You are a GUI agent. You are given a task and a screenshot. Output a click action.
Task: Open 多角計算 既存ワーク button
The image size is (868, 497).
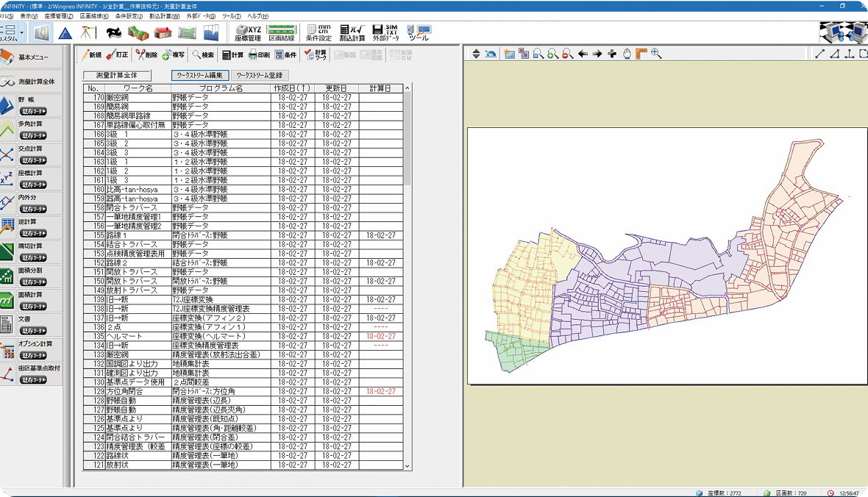click(33, 135)
